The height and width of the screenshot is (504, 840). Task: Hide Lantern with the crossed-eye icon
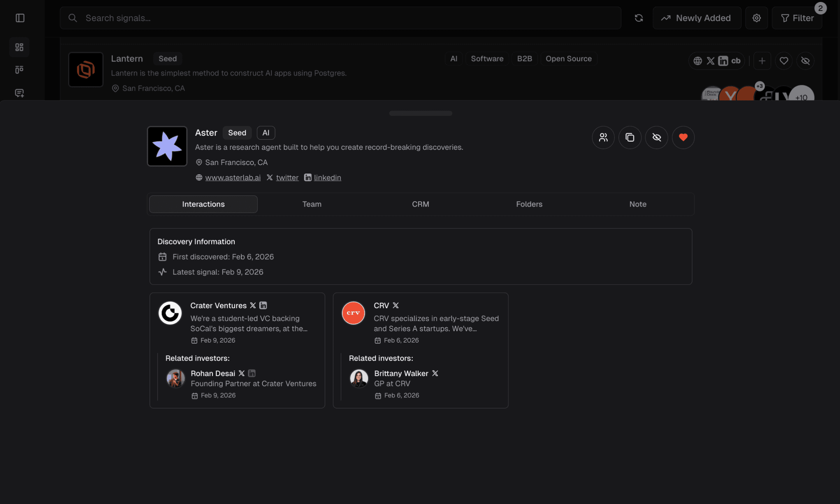click(805, 61)
